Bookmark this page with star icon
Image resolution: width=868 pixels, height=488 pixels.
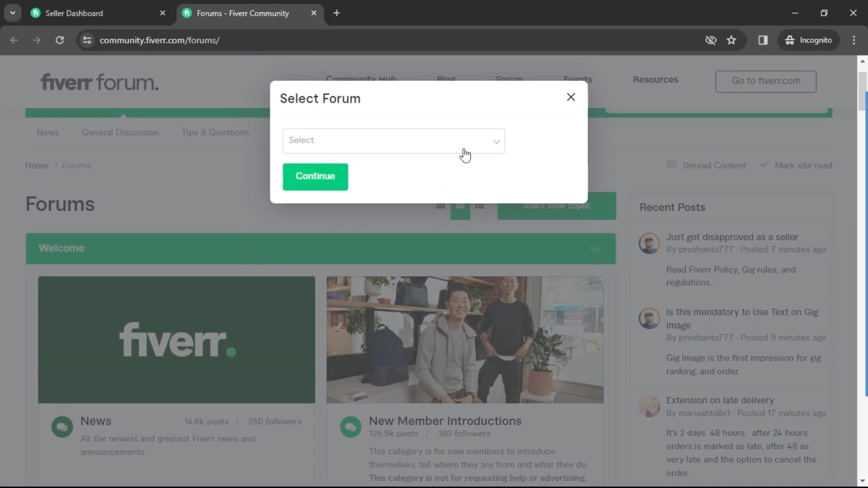731,40
